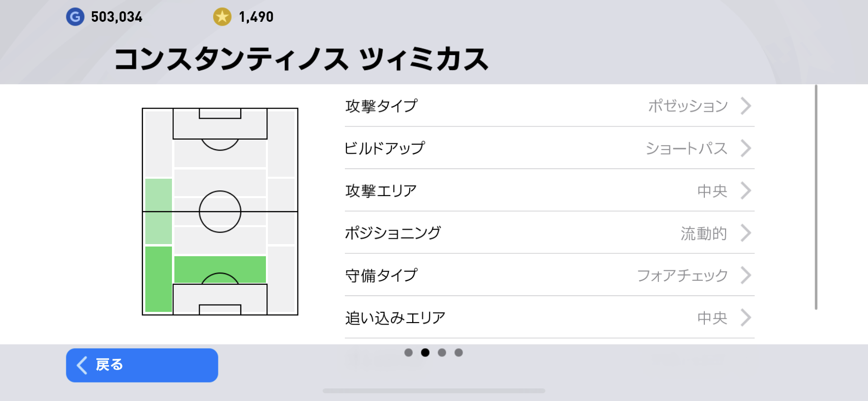Click the active second page dot
This screenshot has width=868, height=401.
425,353
